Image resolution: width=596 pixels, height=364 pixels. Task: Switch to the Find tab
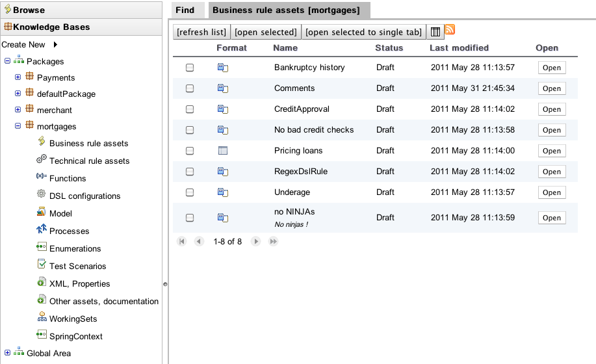coord(185,10)
